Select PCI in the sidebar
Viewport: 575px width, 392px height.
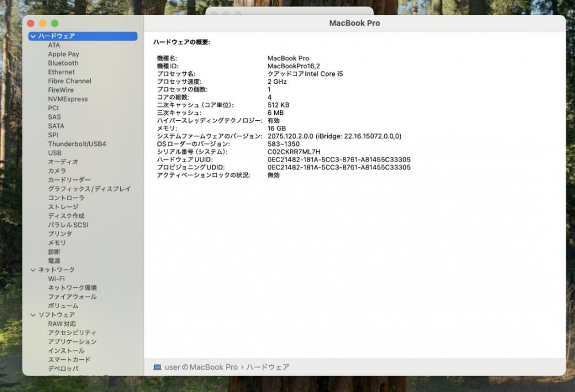coord(53,108)
